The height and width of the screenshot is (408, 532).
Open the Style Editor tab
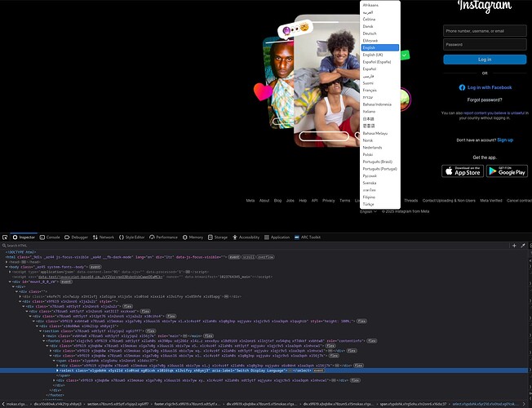click(x=131, y=237)
